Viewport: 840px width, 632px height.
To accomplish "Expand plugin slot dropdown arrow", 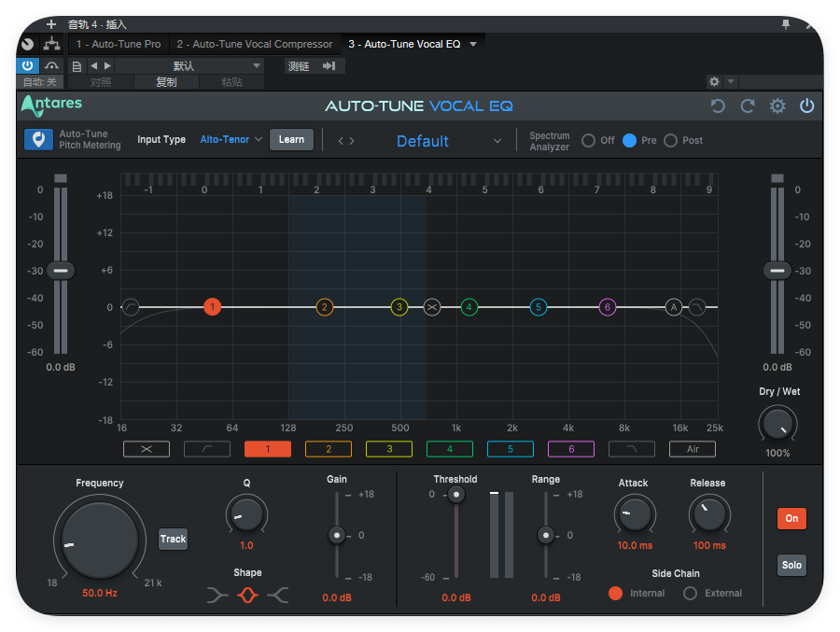I will pyautogui.click(x=473, y=44).
